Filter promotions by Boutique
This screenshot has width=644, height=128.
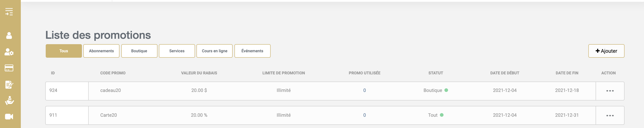139,51
